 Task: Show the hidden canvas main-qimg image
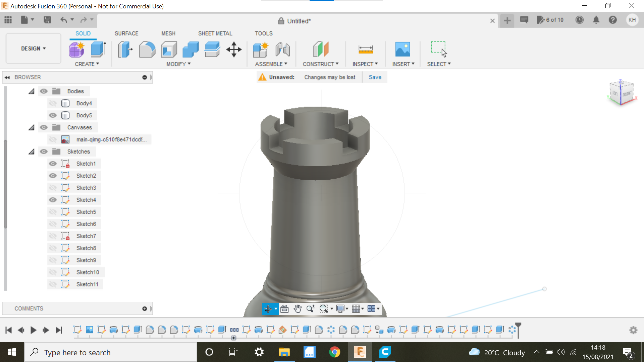point(53,139)
